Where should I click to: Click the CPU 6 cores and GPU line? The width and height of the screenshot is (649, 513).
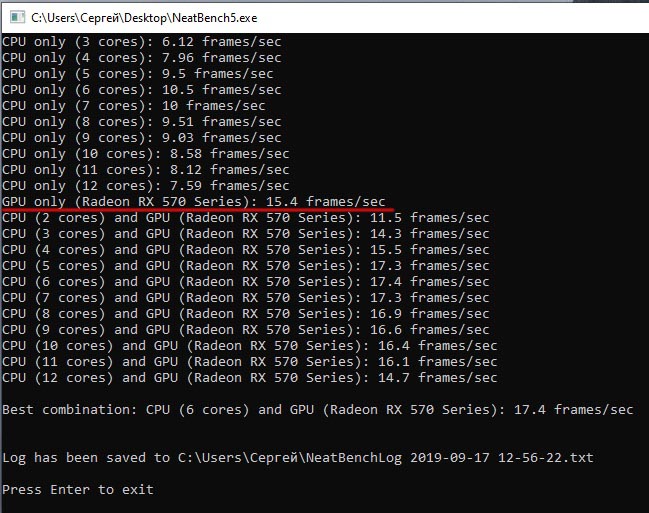(x=246, y=282)
